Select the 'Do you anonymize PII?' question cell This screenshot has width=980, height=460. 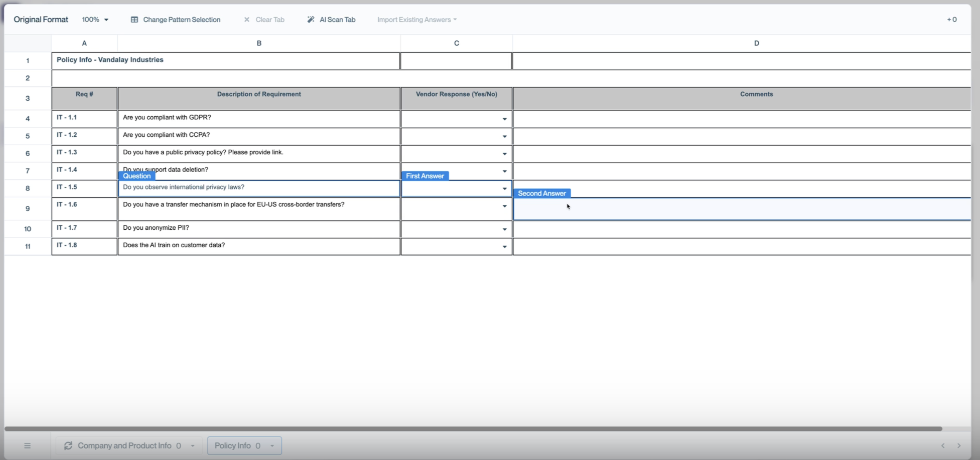259,229
